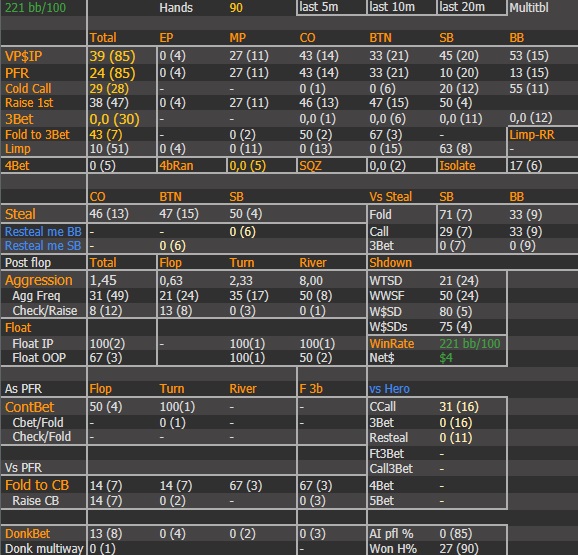
Task: Click the Total 3Bet value 0,0 (30)
Action: (x=115, y=119)
